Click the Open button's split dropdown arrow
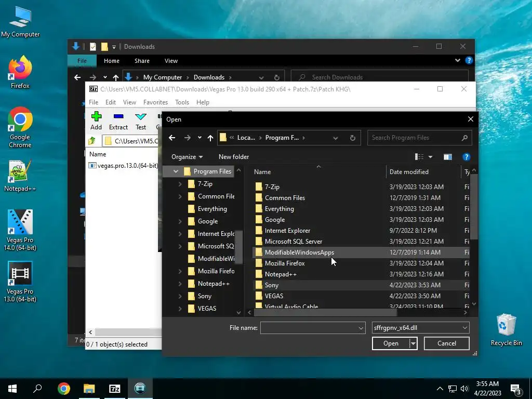This screenshot has width=532, height=399. click(413, 343)
